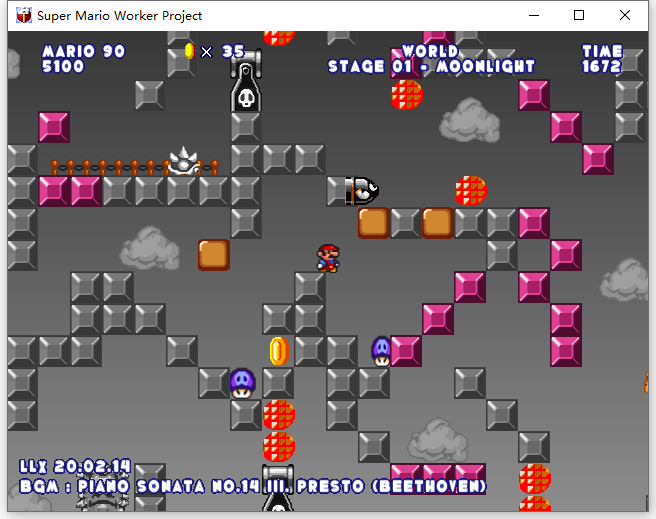656x519 pixels.
Task: Click the "LLX 20.02.14" credit text
Action: pyautogui.click(x=75, y=467)
